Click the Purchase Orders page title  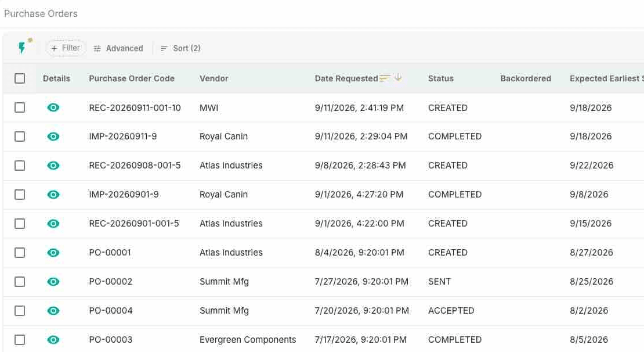click(x=41, y=13)
